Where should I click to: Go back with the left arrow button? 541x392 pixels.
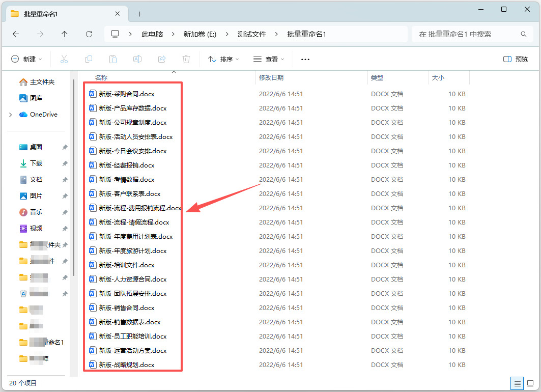pyautogui.click(x=16, y=34)
